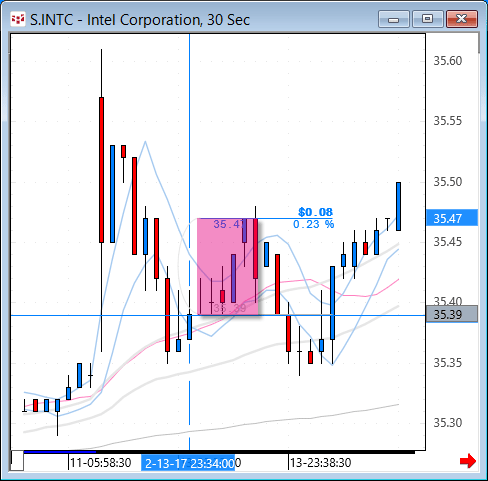Minimize the S.INTC chart window
This screenshot has width=488, height=481.
[x=394, y=19]
